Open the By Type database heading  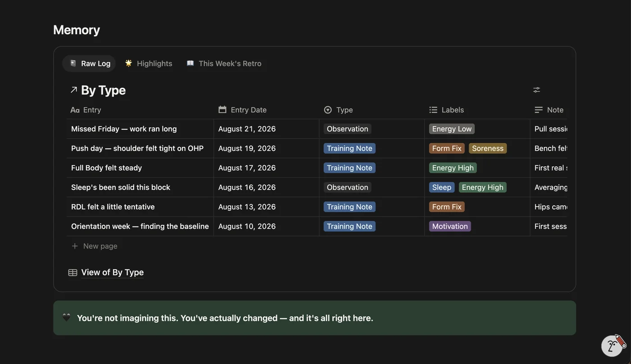(103, 90)
